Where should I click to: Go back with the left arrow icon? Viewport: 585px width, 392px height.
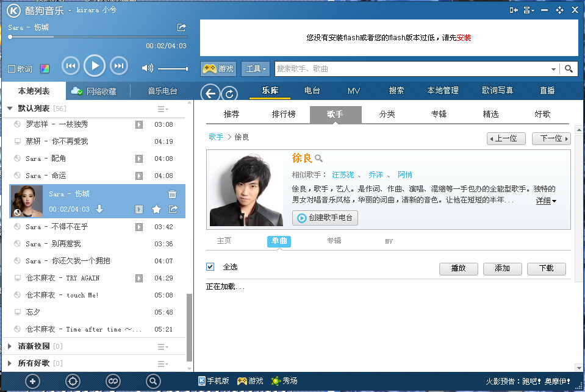(210, 93)
